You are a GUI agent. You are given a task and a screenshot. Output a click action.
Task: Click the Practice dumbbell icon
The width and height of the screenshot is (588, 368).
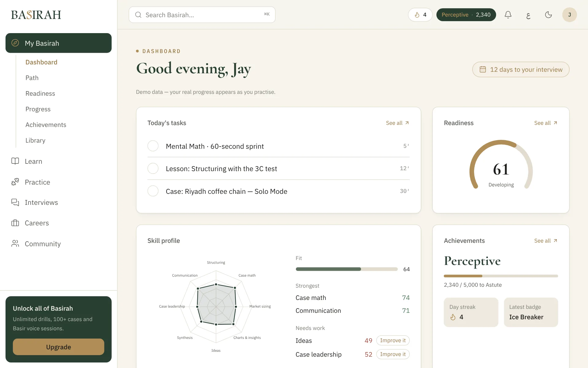point(15,182)
